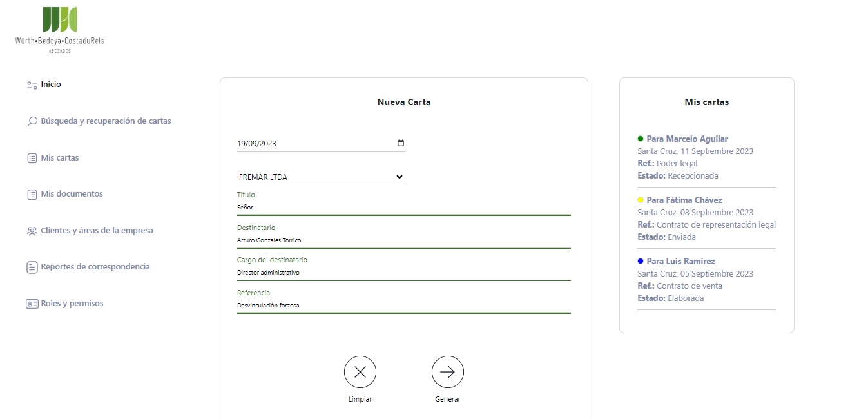Click the magnifier icon for letter search
Viewport: 868px width, 419px height.
[x=32, y=121]
